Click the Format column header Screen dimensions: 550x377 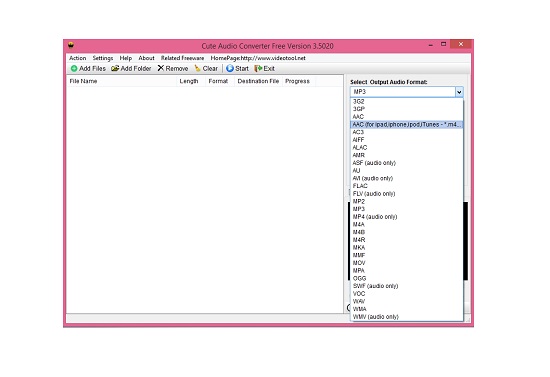(x=219, y=81)
